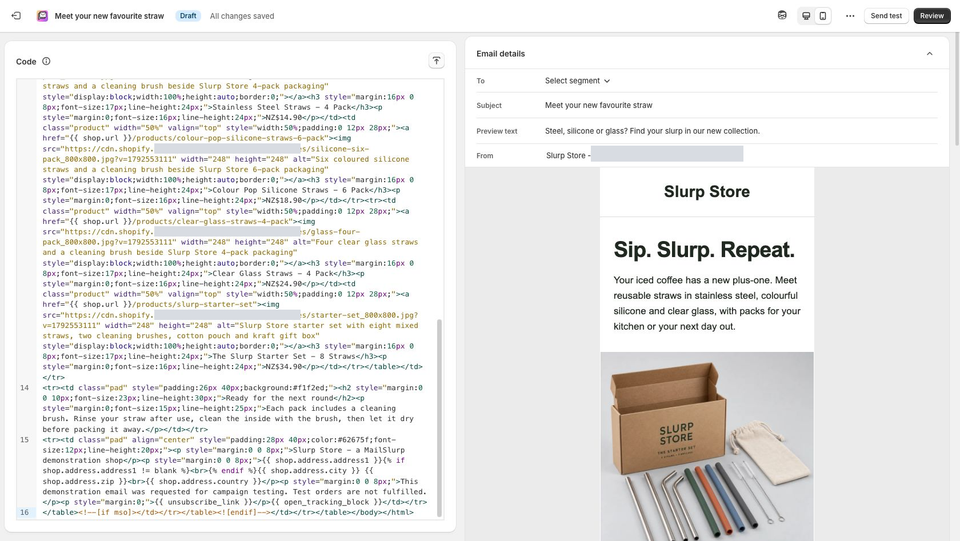
Task: Click the page vertical scrollbar
Action: click(956, 91)
